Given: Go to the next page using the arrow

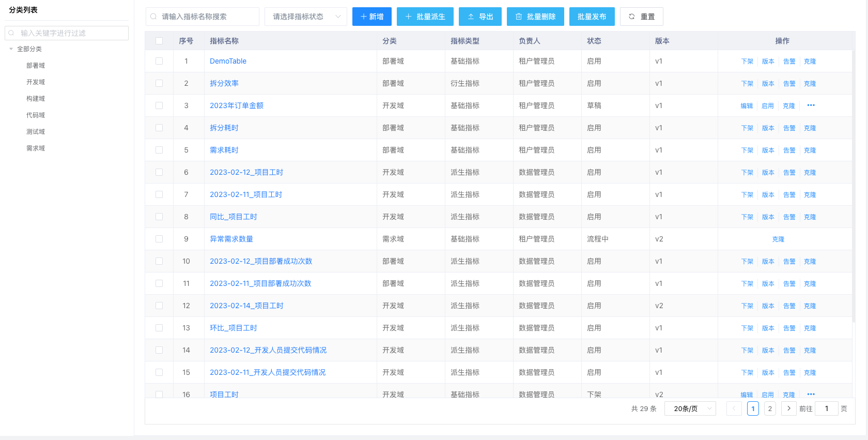Looking at the screenshot, I should (x=788, y=408).
